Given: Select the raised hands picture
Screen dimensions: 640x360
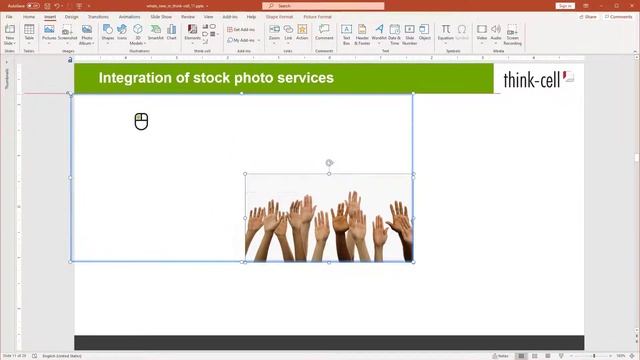Looking at the screenshot, I should click(329, 218).
